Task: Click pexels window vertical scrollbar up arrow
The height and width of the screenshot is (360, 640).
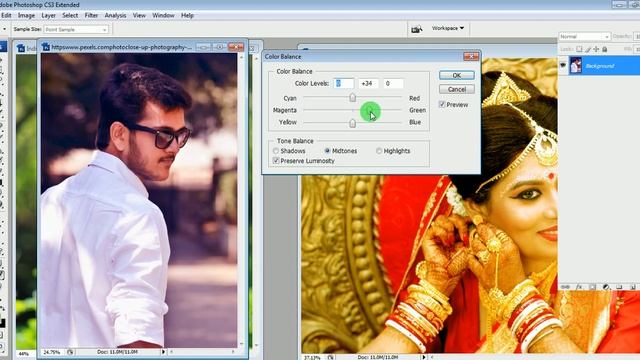Action: pos(241,57)
